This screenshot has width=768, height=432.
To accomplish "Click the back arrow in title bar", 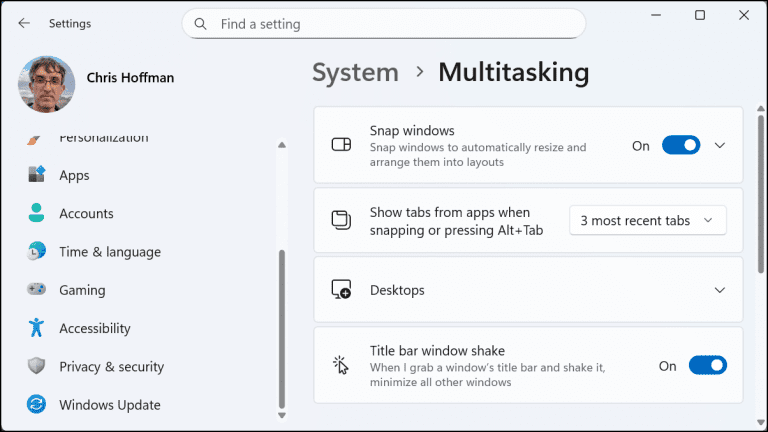I will pos(24,23).
